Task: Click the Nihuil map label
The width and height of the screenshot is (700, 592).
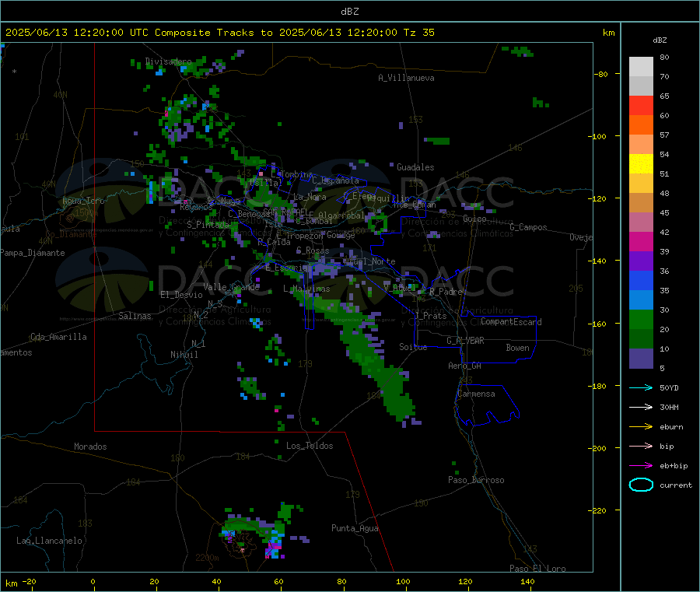Action: point(184,355)
